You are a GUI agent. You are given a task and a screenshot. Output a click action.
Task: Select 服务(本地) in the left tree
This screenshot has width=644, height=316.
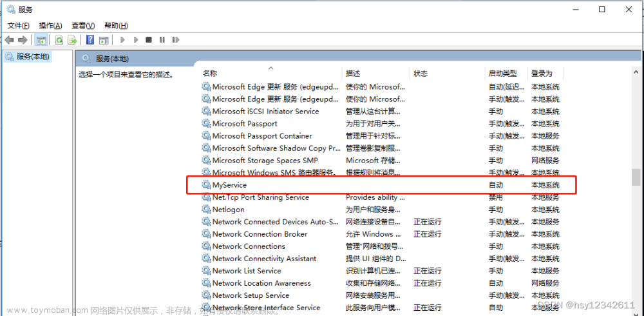[28, 57]
